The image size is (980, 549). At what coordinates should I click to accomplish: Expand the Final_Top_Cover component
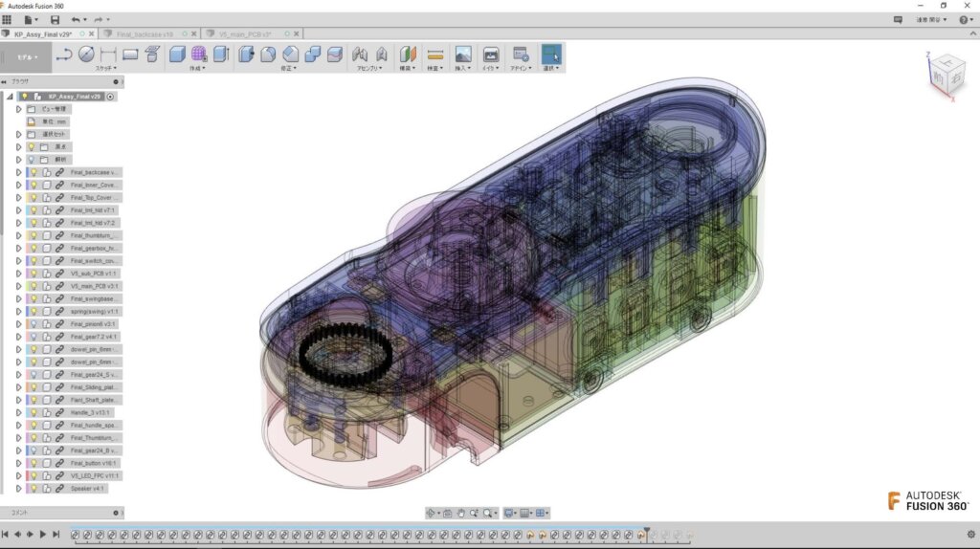point(19,197)
